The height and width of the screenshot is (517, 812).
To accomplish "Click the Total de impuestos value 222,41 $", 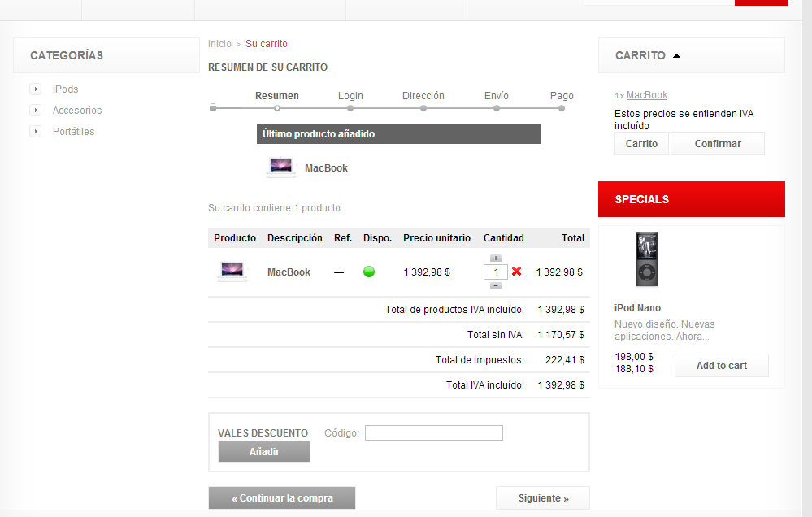I will [x=564, y=360].
